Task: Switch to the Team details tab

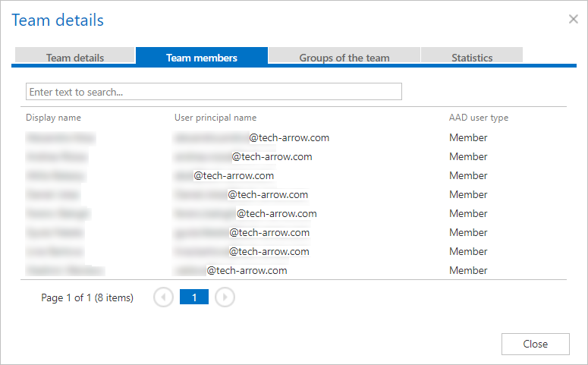Action: pyautogui.click(x=75, y=58)
